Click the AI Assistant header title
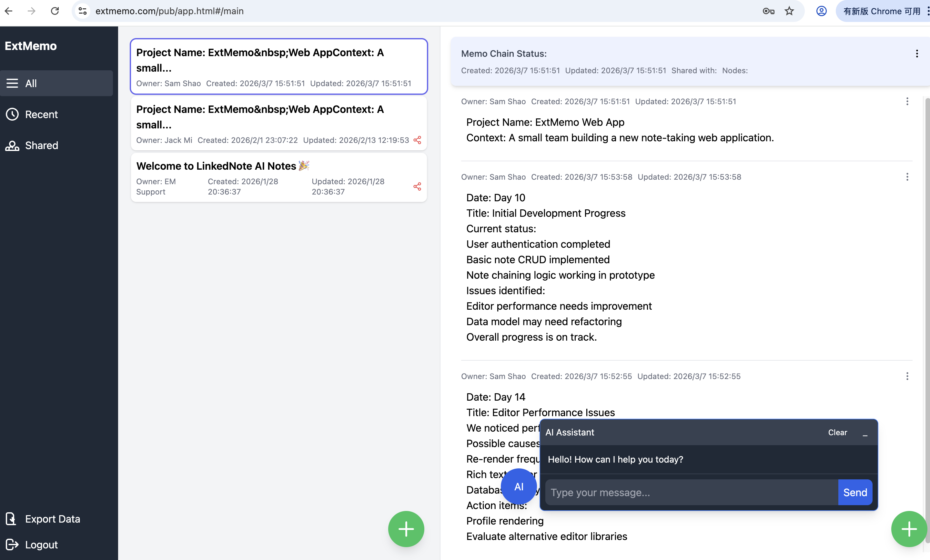The height and width of the screenshot is (560, 930). tap(570, 433)
